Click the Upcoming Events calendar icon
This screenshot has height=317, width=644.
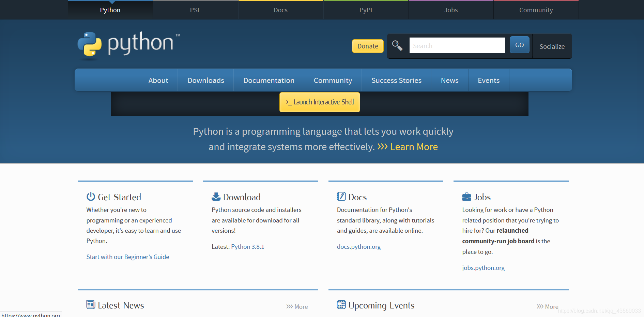[x=341, y=304]
